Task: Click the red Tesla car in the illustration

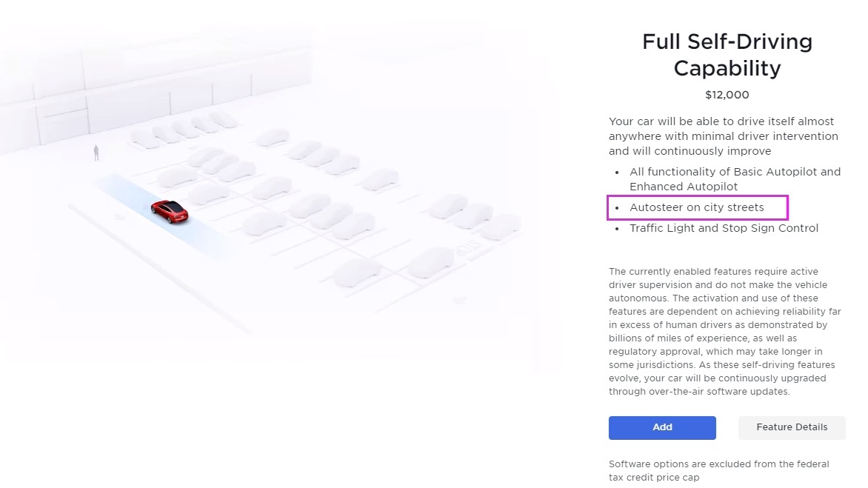Action: pyautogui.click(x=170, y=210)
